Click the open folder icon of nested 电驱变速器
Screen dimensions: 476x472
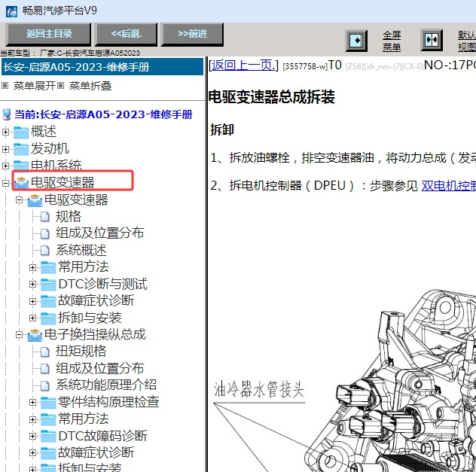(35, 200)
